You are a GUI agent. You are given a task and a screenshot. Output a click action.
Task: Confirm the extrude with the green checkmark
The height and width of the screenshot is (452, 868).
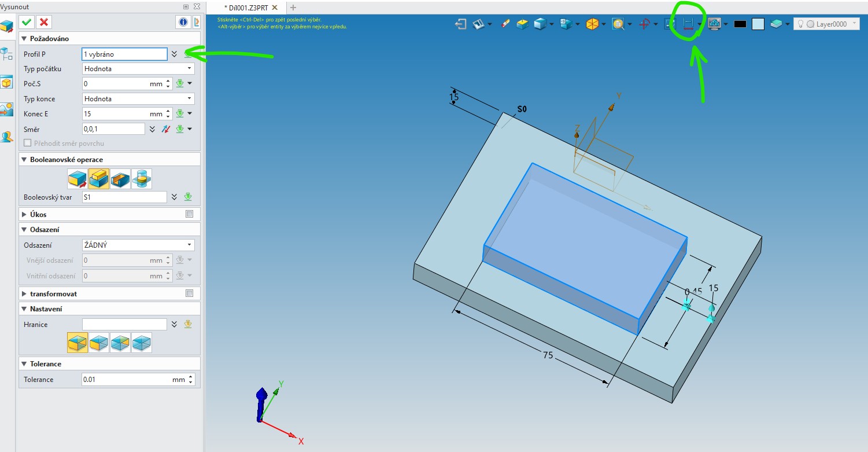click(x=26, y=22)
